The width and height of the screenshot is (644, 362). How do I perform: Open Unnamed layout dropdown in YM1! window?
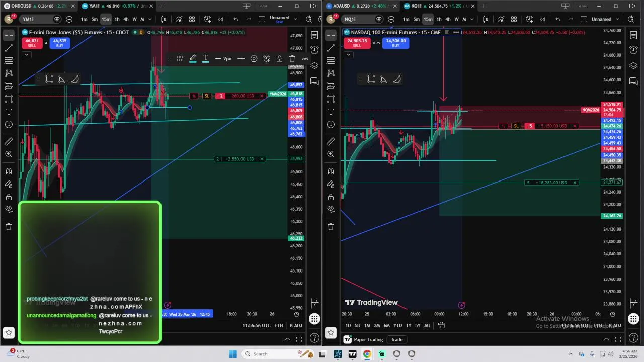pyautogui.click(x=295, y=19)
